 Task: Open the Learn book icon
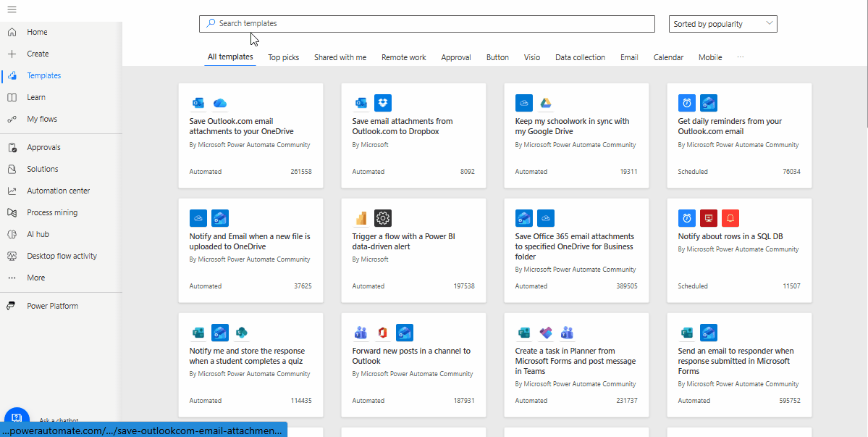[12, 97]
